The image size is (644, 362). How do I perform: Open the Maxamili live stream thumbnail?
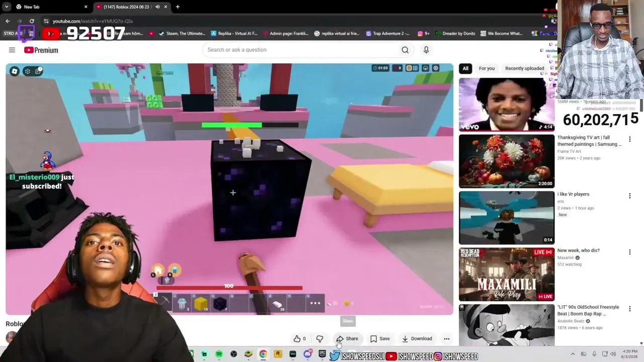pyautogui.click(x=507, y=274)
